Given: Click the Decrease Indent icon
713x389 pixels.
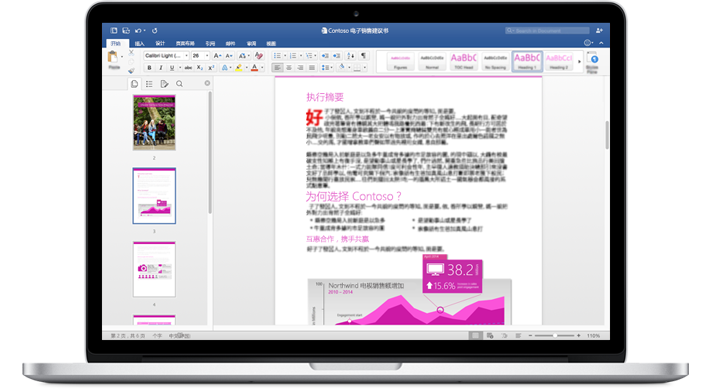Looking at the screenshot, I should pyautogui.click(x=325, y=56).
